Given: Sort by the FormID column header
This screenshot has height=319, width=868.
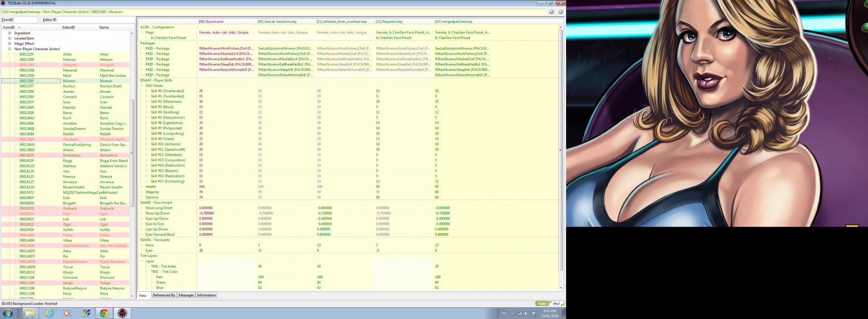Looking at the screenshot, I should tap(31, 28).
